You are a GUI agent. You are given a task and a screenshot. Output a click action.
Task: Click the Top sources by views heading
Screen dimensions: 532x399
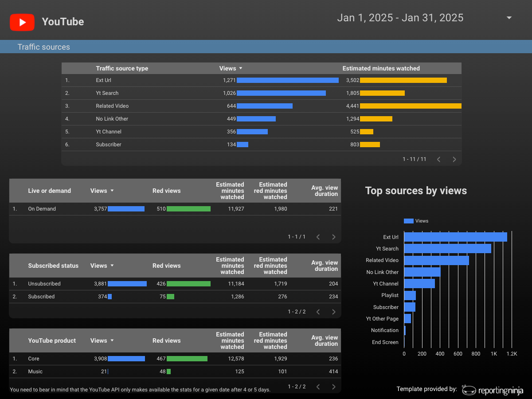[416, 191]
